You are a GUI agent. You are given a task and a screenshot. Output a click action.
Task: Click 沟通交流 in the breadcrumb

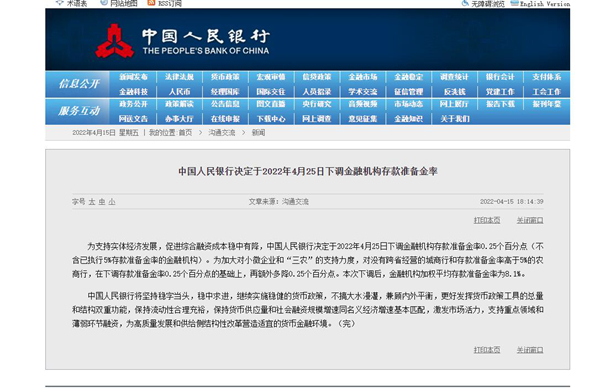click(x=222, y=133)
